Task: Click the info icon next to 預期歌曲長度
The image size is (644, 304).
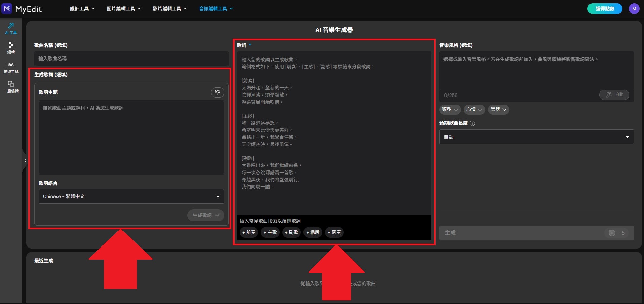Action: coord(473,123)
